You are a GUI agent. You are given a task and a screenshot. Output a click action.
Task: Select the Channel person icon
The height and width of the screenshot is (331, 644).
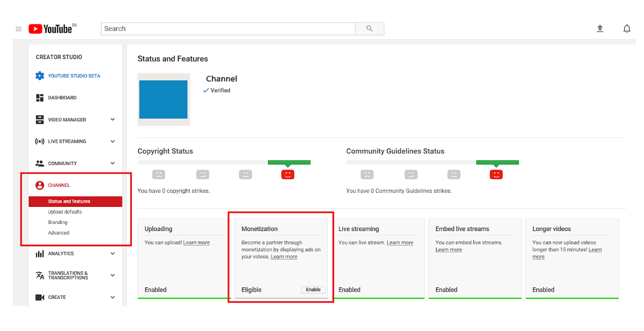point(40,185)
